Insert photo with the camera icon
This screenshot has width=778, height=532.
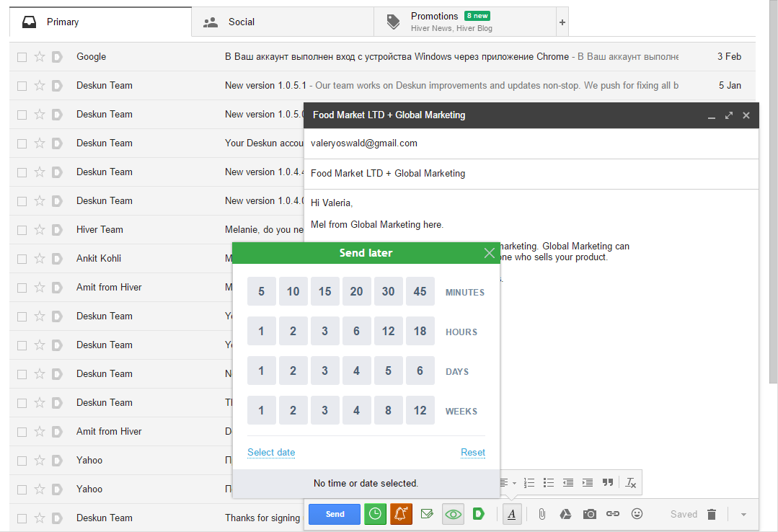[x=590, y=514]
